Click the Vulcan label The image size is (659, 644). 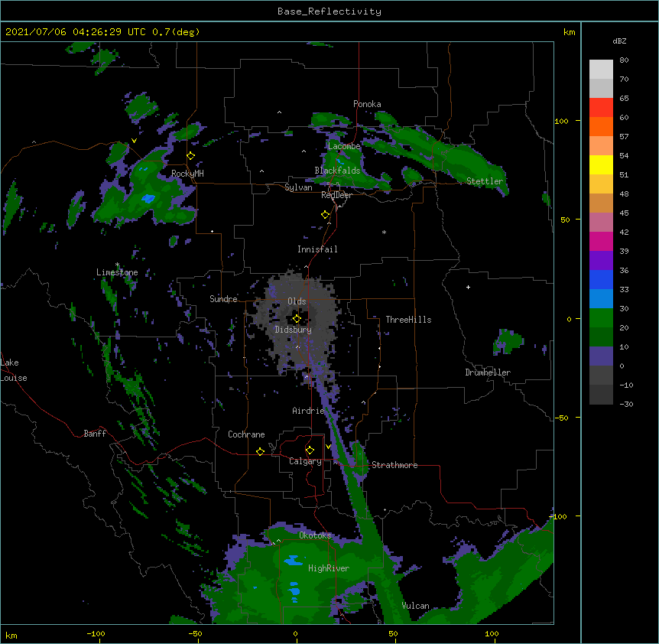(415, 606)
